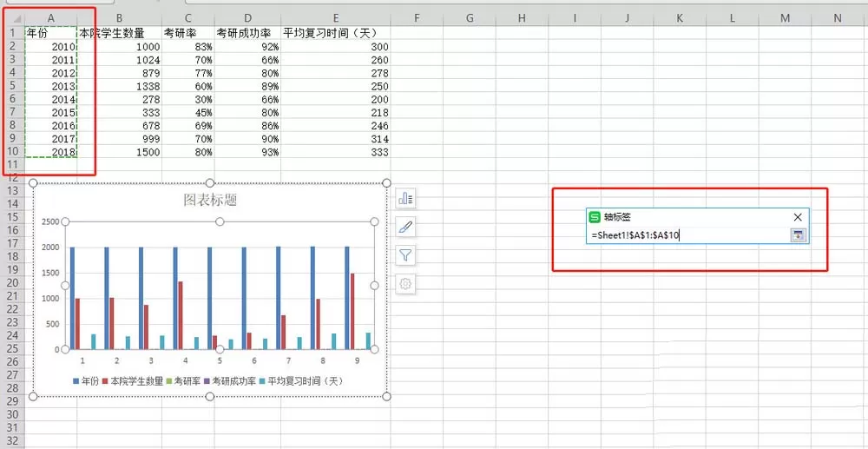Image resolution: width=868 pixels, height=449 pixels.
Task: Click the 平均复习时间(天) legend entry in chart
Action: pos(302,381)
